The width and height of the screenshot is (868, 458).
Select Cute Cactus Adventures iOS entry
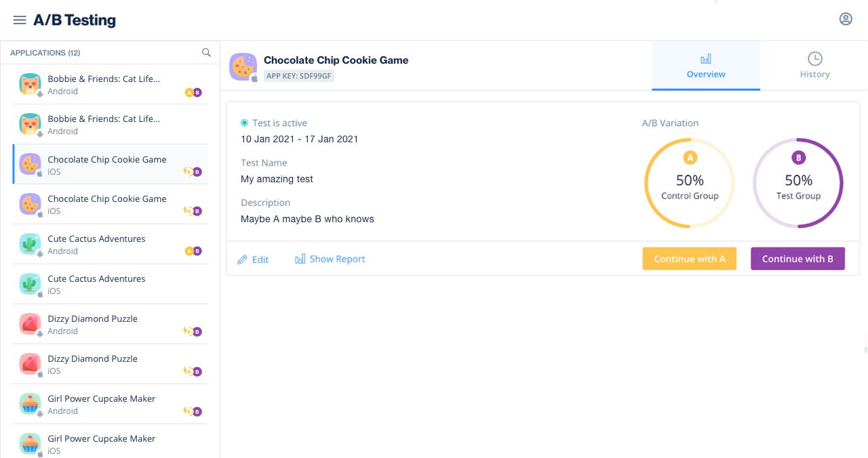point(110,285)
